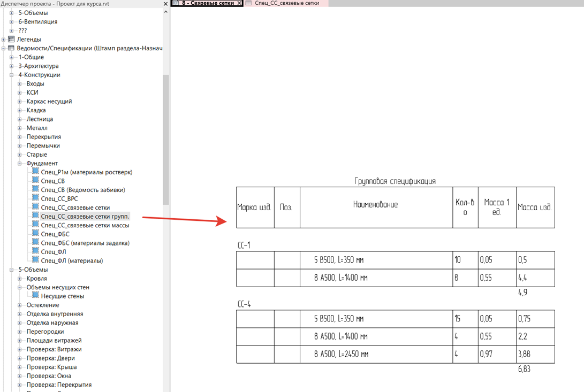Select the Несущие стены schedule

click(62, 296)
